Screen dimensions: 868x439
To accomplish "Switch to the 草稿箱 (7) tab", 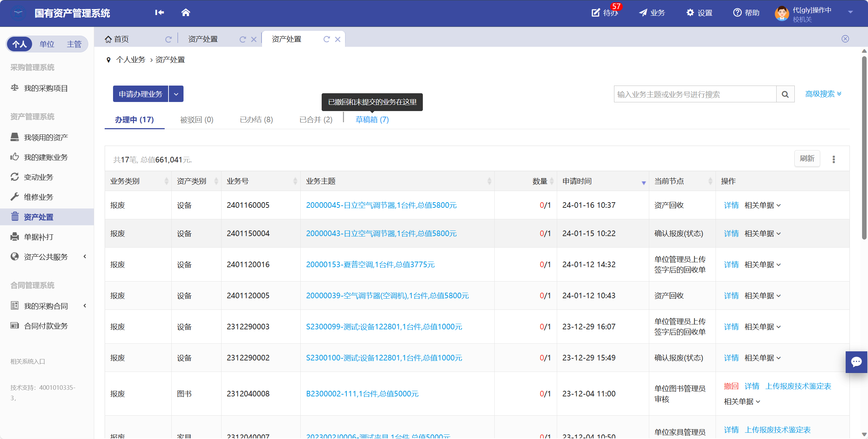I will 372,120.
